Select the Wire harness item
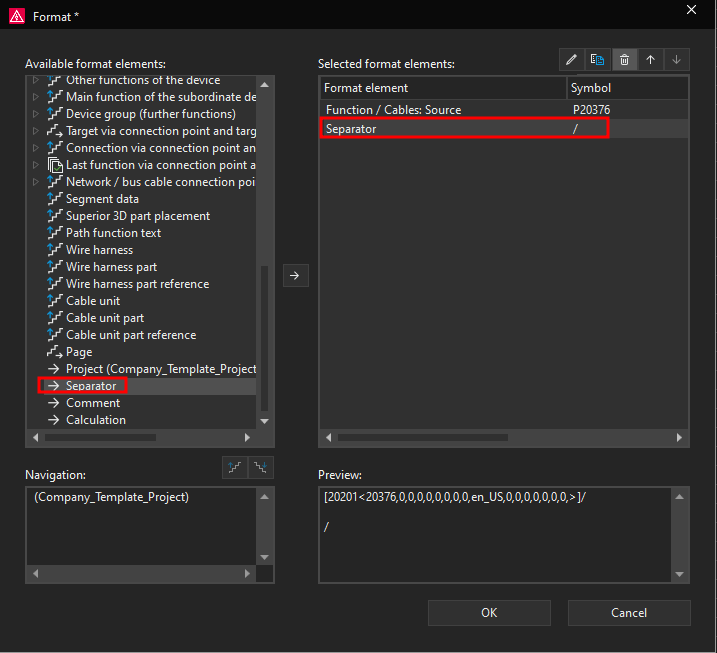 [x=99, y=250]
